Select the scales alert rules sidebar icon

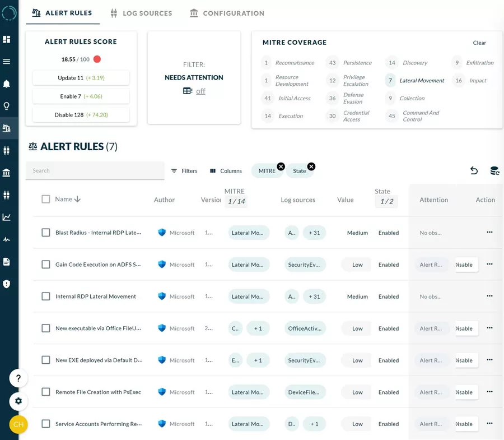(x=6, y=128)
